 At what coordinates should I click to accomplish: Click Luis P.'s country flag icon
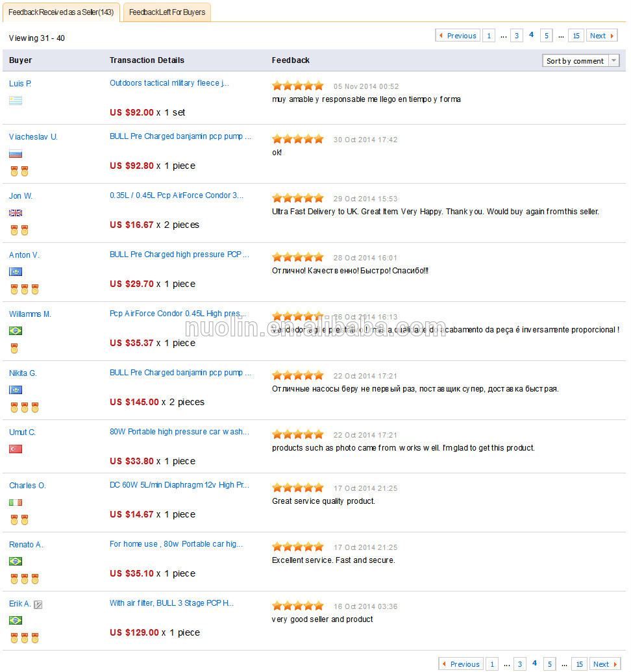pos(16,100)
